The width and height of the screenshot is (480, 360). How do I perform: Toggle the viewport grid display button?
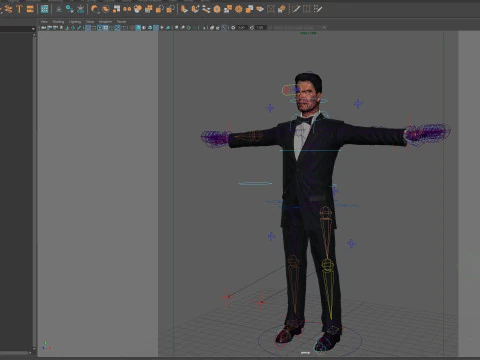88,28
